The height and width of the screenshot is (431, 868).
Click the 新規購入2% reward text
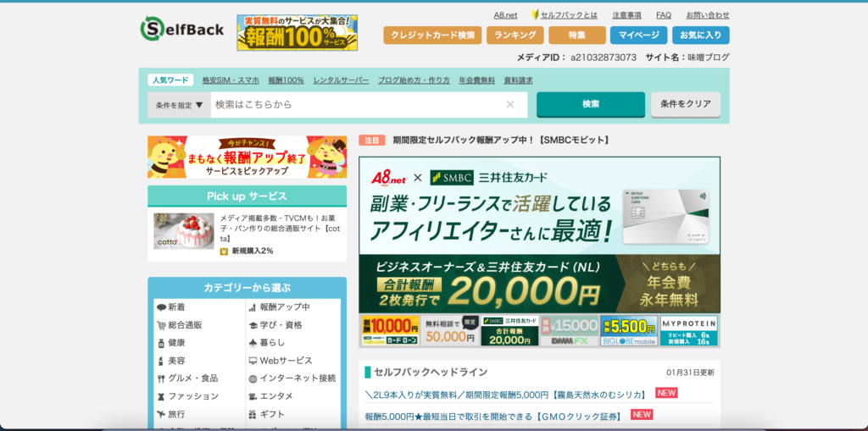tap(253, 251)
